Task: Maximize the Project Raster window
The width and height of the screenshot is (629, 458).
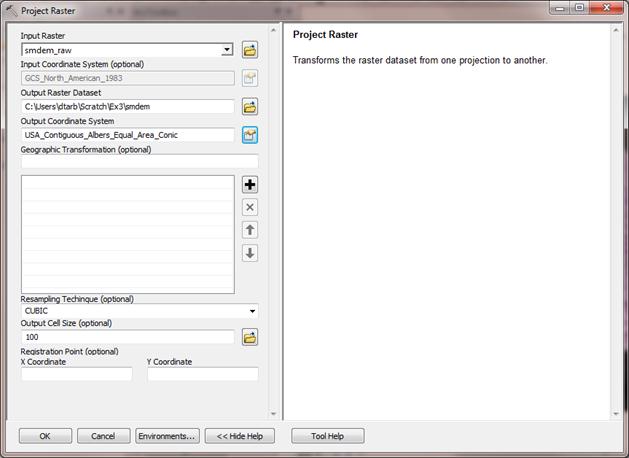Action: click(x=579, y=8)
